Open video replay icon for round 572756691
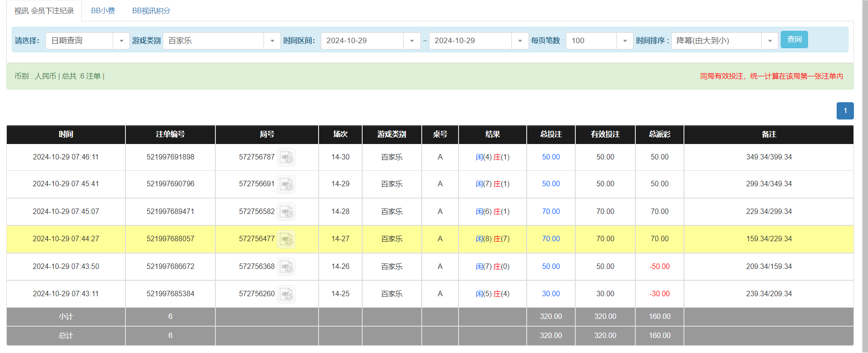 (x=286, y=184)
